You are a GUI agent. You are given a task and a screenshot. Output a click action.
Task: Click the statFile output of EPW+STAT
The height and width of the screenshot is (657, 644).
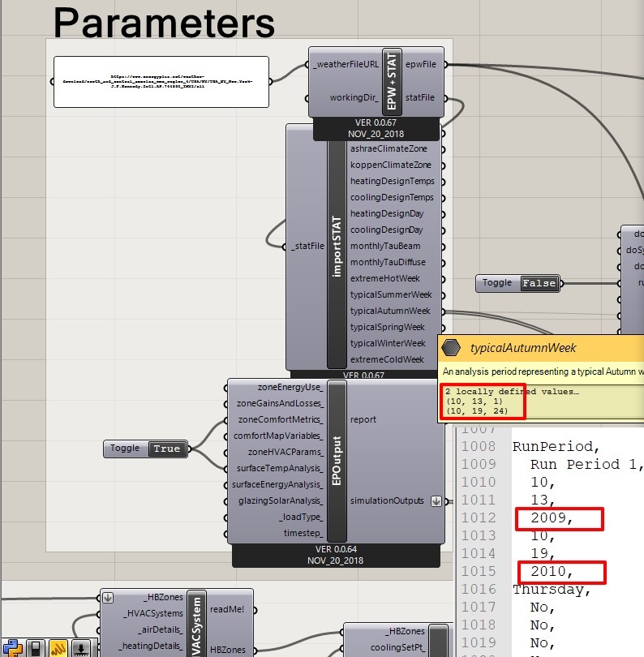(x=420, y=97)
